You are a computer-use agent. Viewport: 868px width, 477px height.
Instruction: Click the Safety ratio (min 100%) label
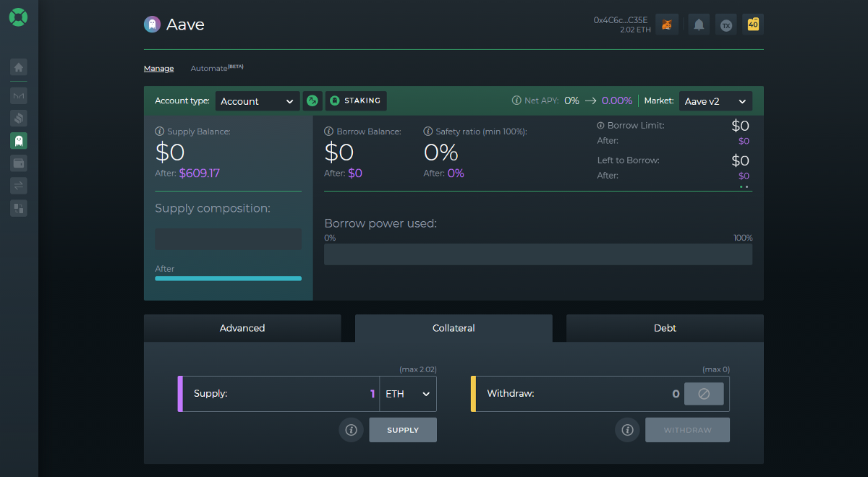pos(481,132)
